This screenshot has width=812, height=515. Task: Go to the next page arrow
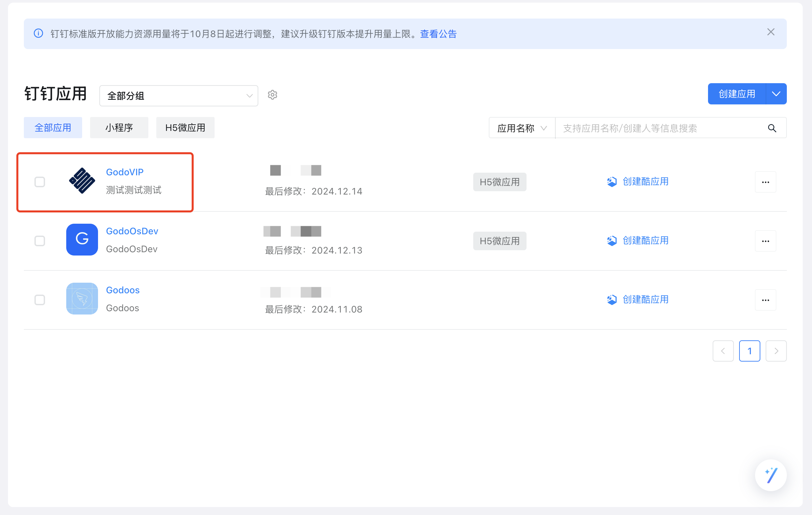tap(776, 351)
